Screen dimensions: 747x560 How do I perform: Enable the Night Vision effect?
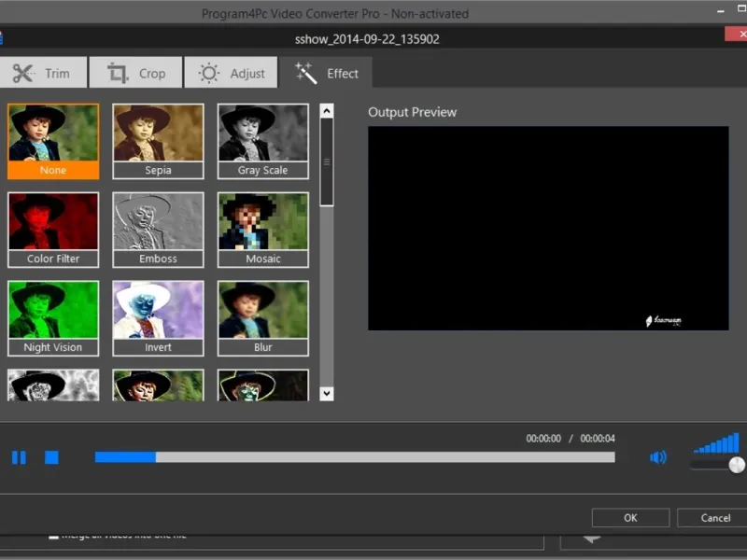click(x=53, y=317)
